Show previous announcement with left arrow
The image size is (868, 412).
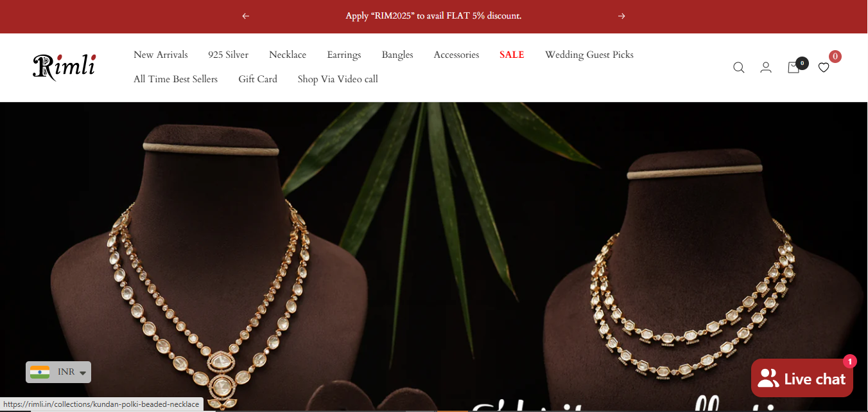point(245,16)
